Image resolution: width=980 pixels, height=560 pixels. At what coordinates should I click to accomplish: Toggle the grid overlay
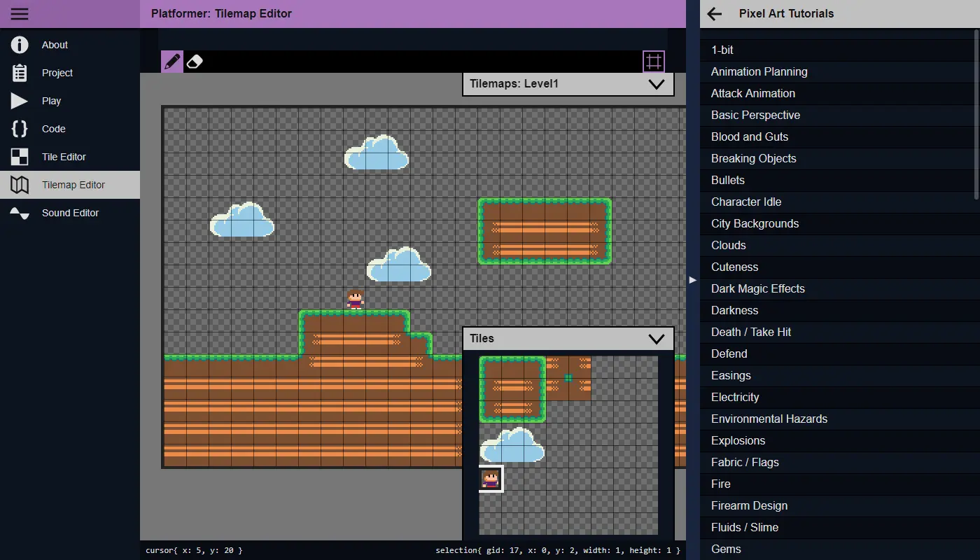[x=654, y=62]
